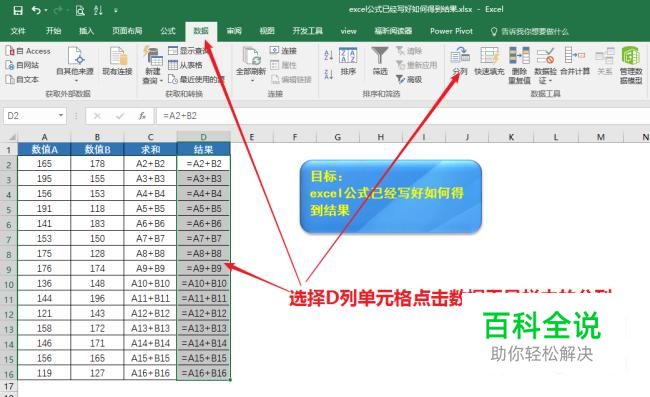This screenshot has height=397, width=650.
Task: Sort ascending with the A-Z icon
Action: click(329, 55)
